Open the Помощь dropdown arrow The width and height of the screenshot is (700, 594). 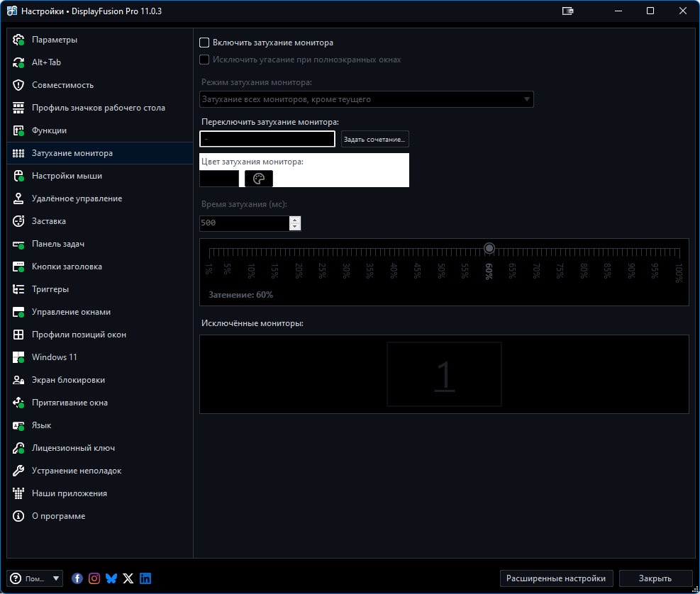(x=56, y=578)
